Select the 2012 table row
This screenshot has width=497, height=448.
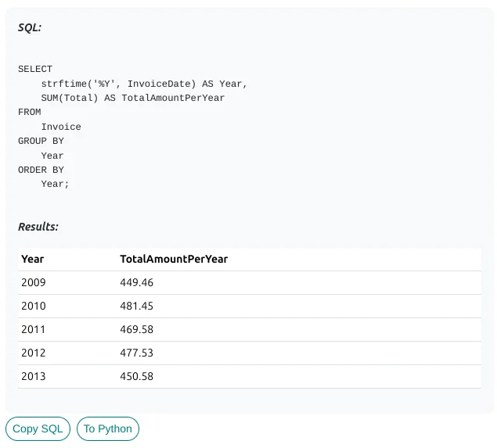click(x=249, y=353)
